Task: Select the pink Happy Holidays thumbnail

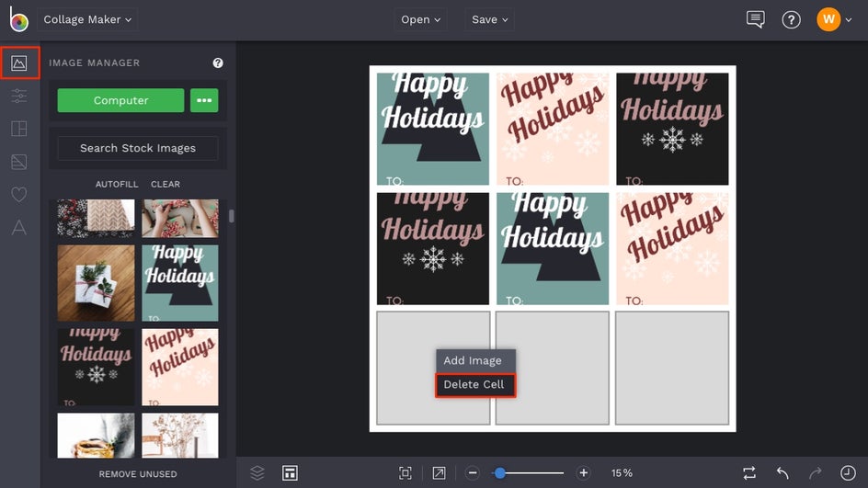Action: click(x=180, y=368)
